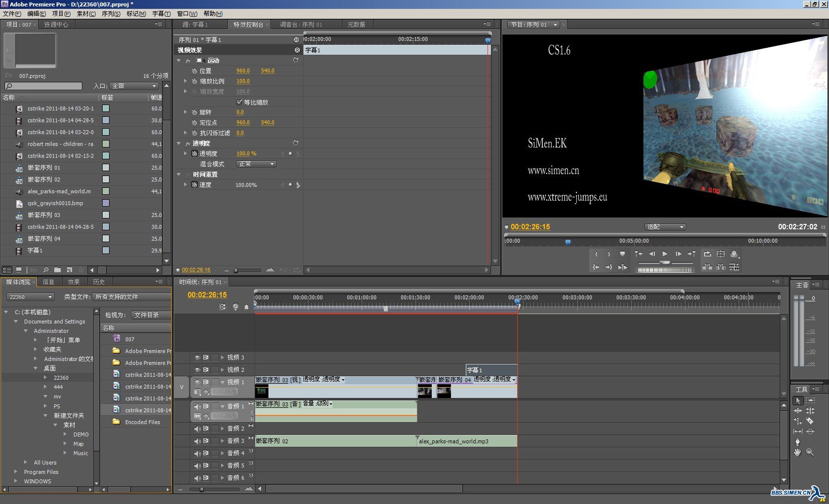Switch project panel to list view
The width and height of the screenshot is (829, 504).
pos(7,270)
